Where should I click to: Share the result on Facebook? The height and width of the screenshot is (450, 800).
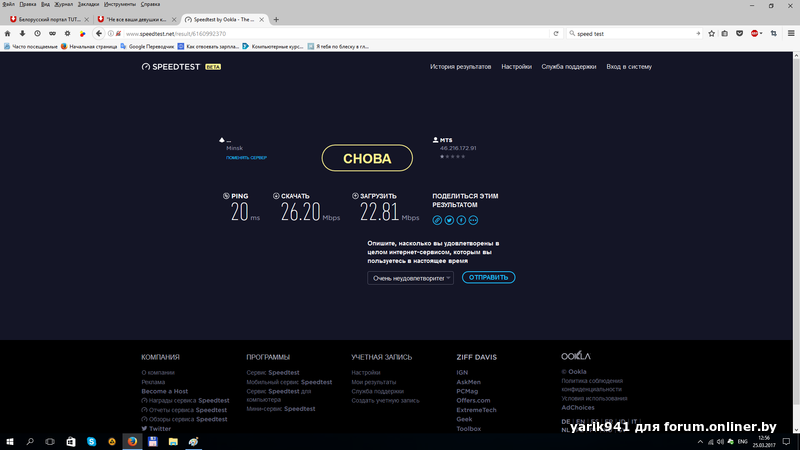click(x=461, y=220)
